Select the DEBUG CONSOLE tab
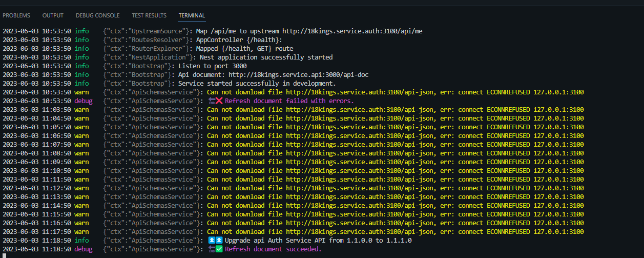The width and height of the screenshot is (644, 258). [x=97, y=16]
